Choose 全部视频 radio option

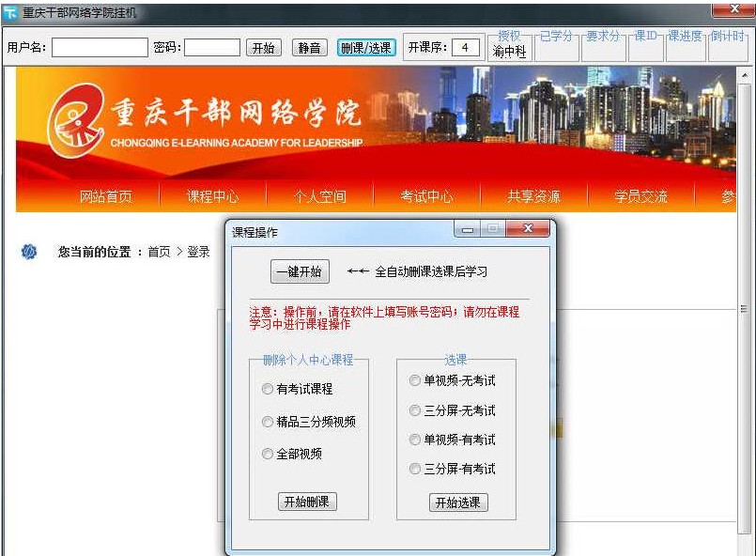pyautogui.click(x=268, y=454)
